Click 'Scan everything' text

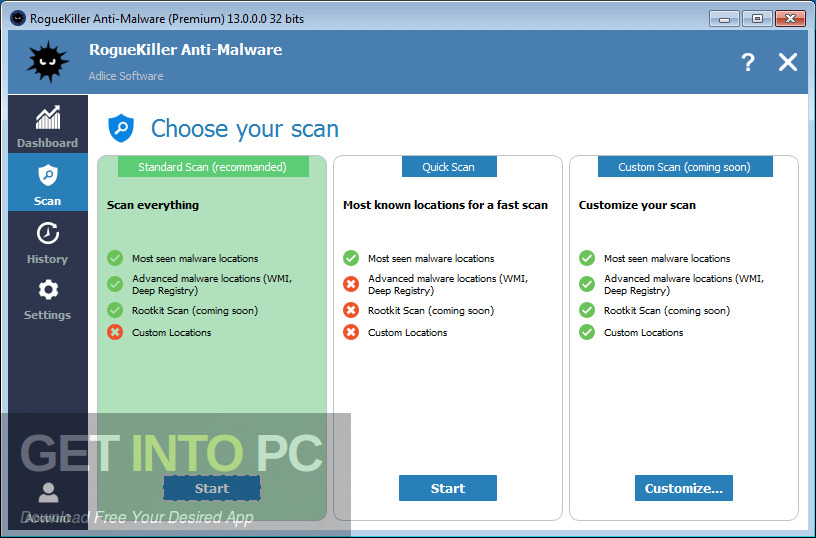(153, 205)
